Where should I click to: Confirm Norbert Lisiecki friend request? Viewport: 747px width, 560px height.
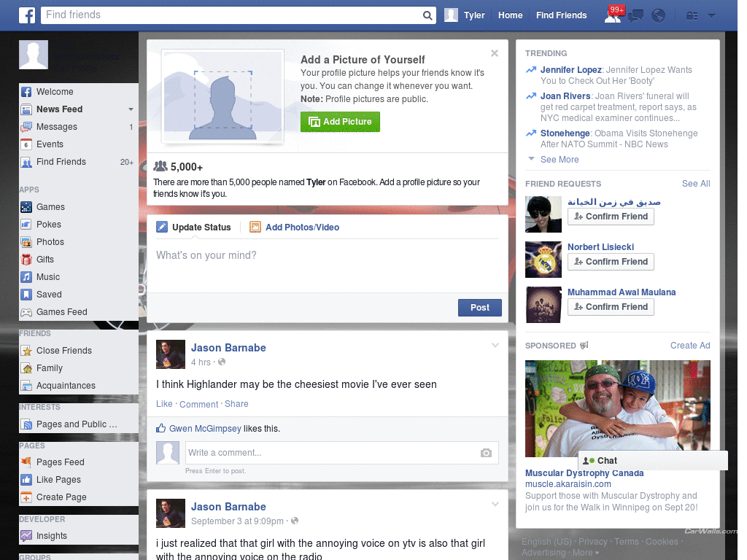[611, 262]
